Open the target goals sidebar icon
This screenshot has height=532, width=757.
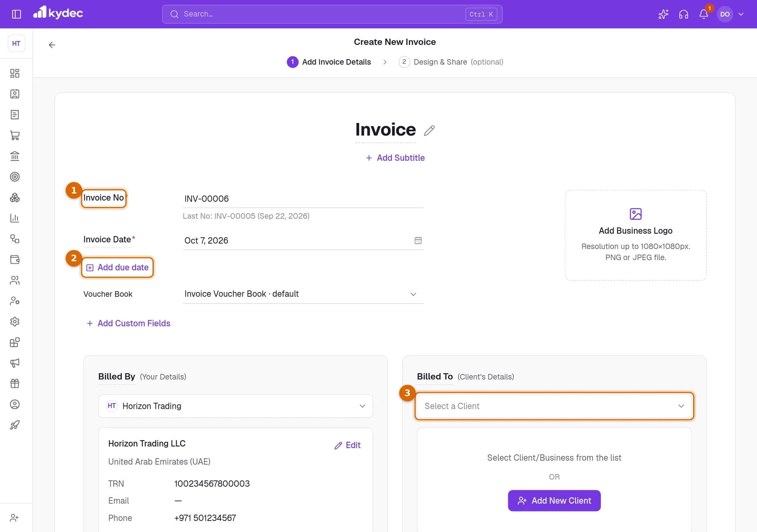[x=15, y=177]
